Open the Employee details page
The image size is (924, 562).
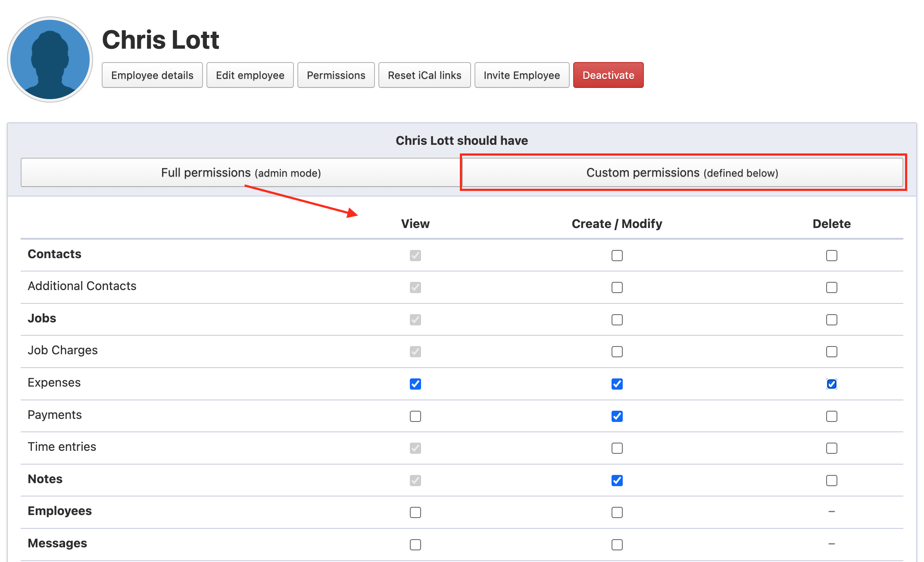tap(152, 75)
